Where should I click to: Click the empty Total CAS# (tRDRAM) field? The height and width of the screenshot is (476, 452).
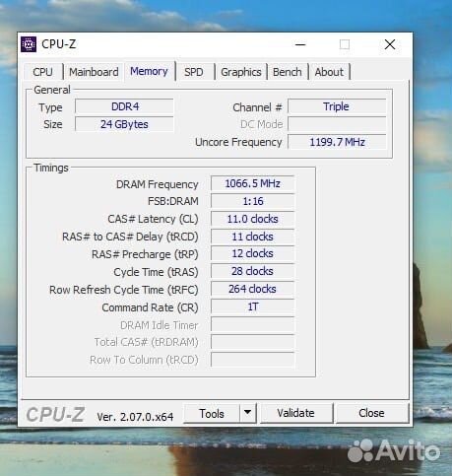pos(252,342)
